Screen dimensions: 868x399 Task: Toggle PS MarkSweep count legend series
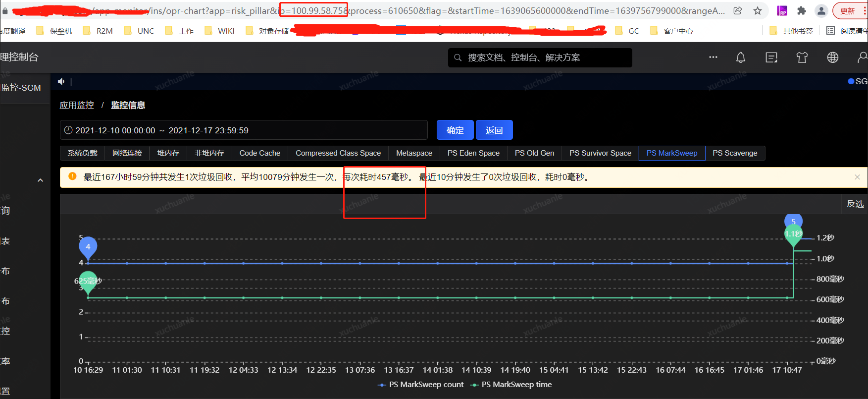pyautogui.click(x=420, y=385)
